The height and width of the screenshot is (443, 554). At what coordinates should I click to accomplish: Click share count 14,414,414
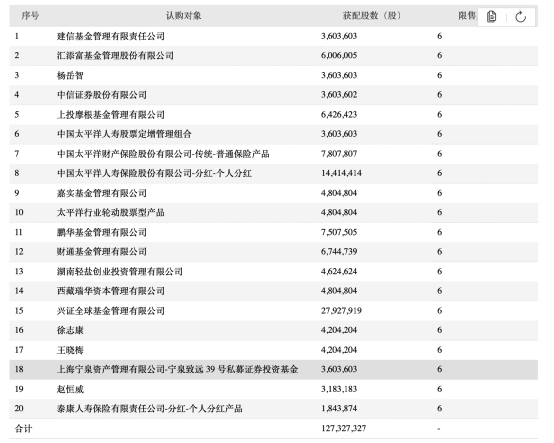tap(341, 173)
